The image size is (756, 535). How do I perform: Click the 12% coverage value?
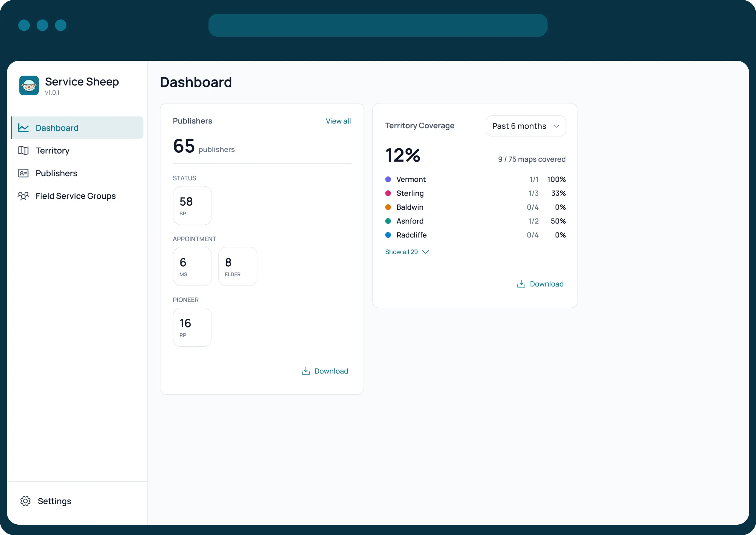403,155
